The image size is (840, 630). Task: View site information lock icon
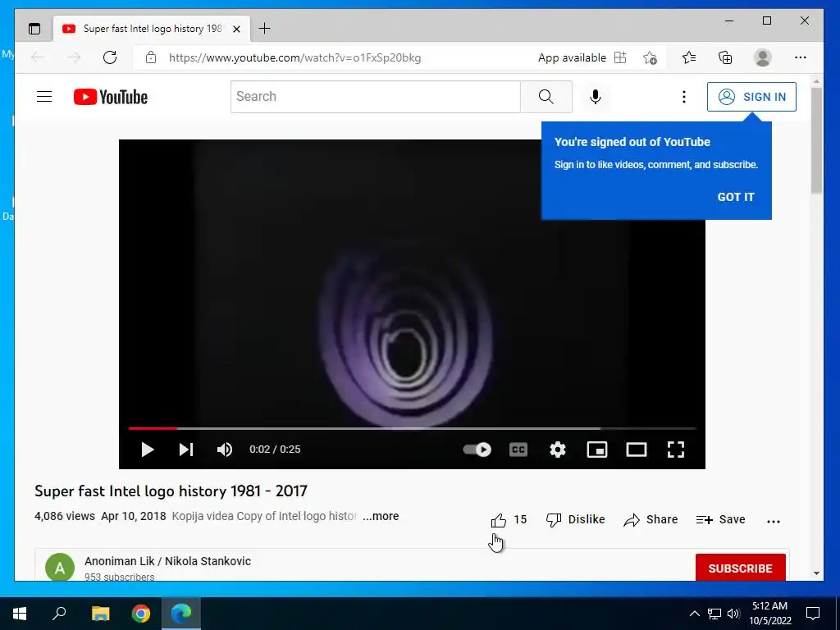(151, 57)
